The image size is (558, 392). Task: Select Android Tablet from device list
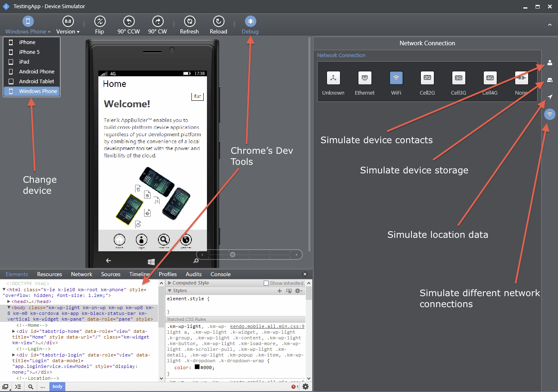point(32,81)
